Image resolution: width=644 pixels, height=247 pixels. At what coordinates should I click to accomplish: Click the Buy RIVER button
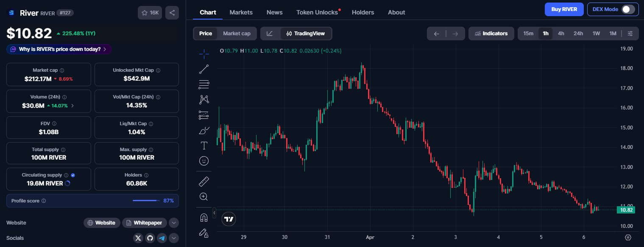564,9
